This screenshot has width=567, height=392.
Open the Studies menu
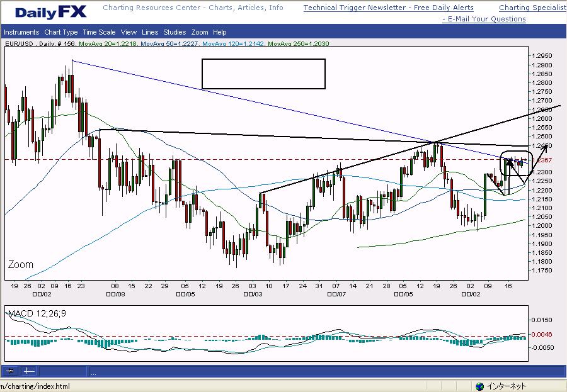175,32
